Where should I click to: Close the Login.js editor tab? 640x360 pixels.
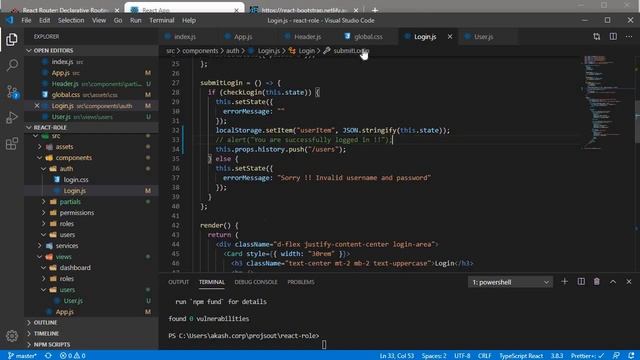click(450, 37)
